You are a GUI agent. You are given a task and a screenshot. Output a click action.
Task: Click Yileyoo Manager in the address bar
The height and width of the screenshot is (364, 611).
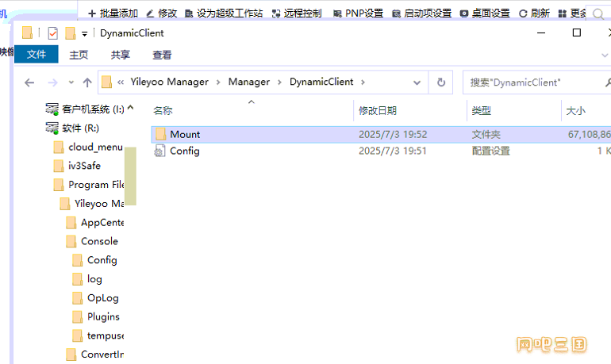coord(170,82)
